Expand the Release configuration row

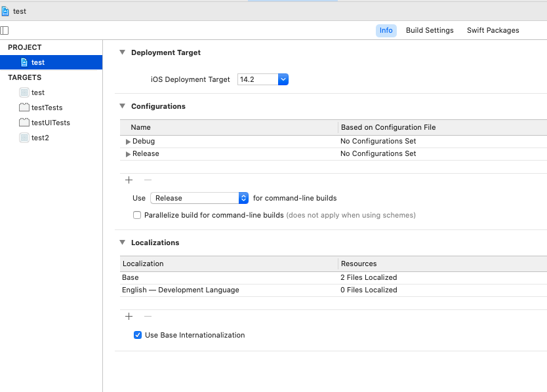128,154
